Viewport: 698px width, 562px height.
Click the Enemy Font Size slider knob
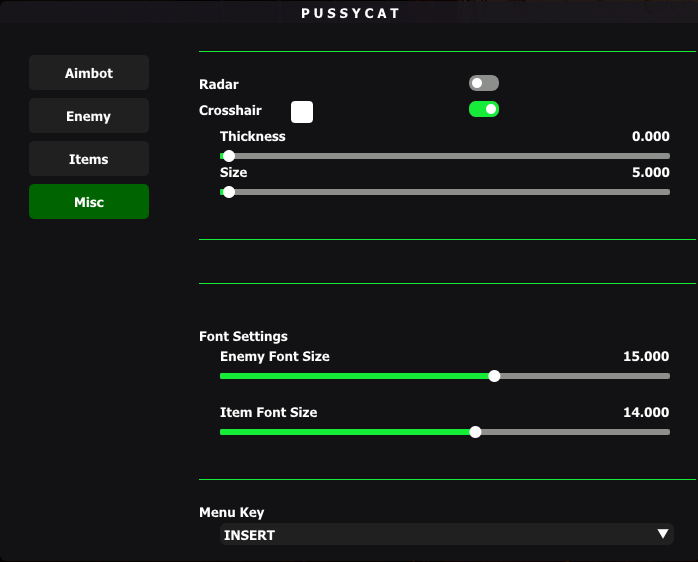494,376
